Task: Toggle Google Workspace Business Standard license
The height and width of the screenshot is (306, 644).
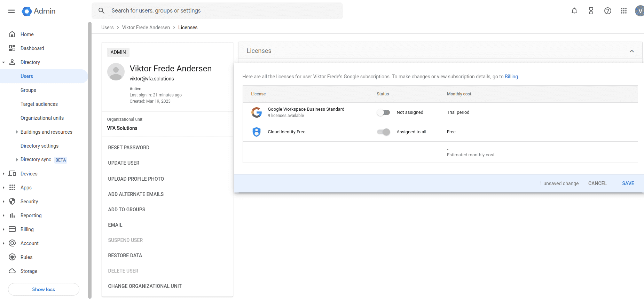Action: click(x=383, y=112)
